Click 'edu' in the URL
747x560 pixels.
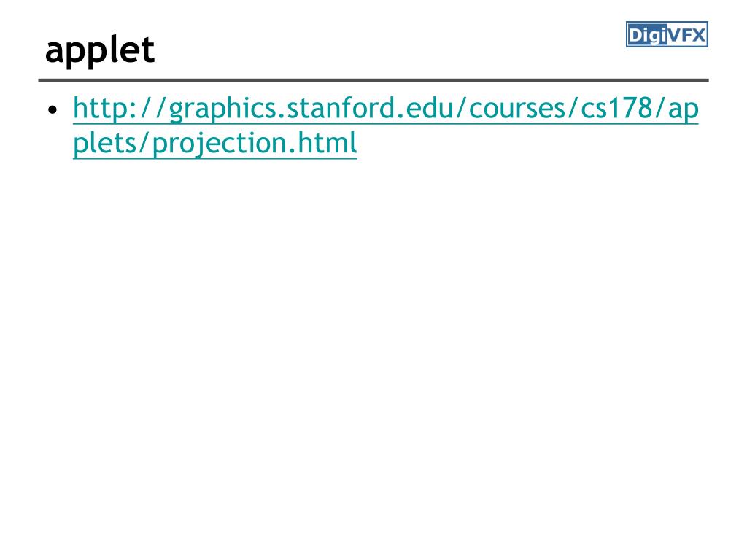(x=426, y=108)
